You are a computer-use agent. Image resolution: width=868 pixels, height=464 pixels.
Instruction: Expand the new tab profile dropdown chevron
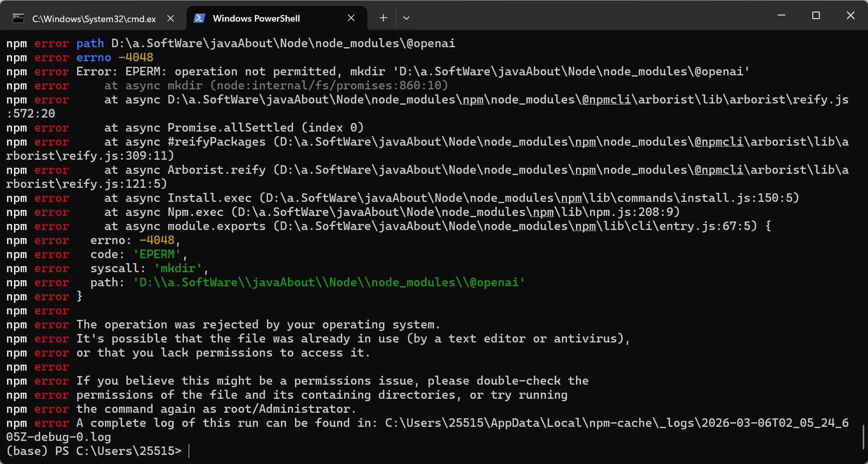(406, 18)
